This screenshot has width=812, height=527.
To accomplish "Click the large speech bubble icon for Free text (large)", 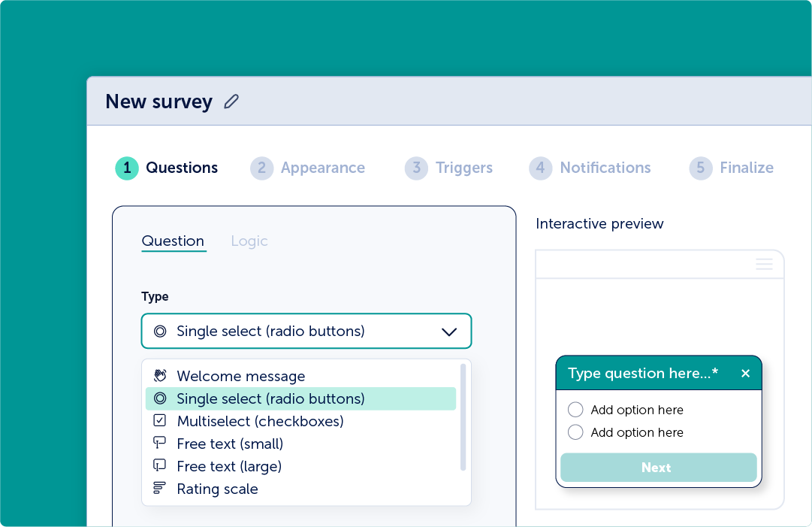I will [x=159, y=466].
